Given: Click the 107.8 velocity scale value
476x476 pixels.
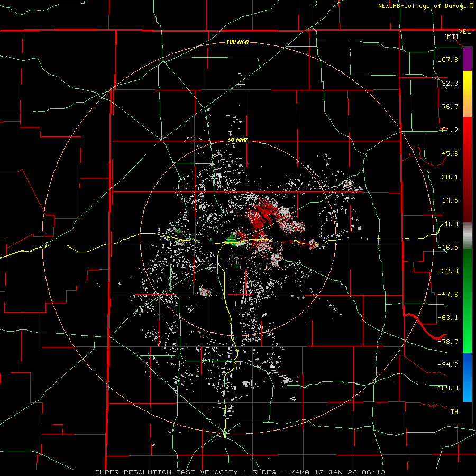Looking at the screenshot, I should 448,59.
